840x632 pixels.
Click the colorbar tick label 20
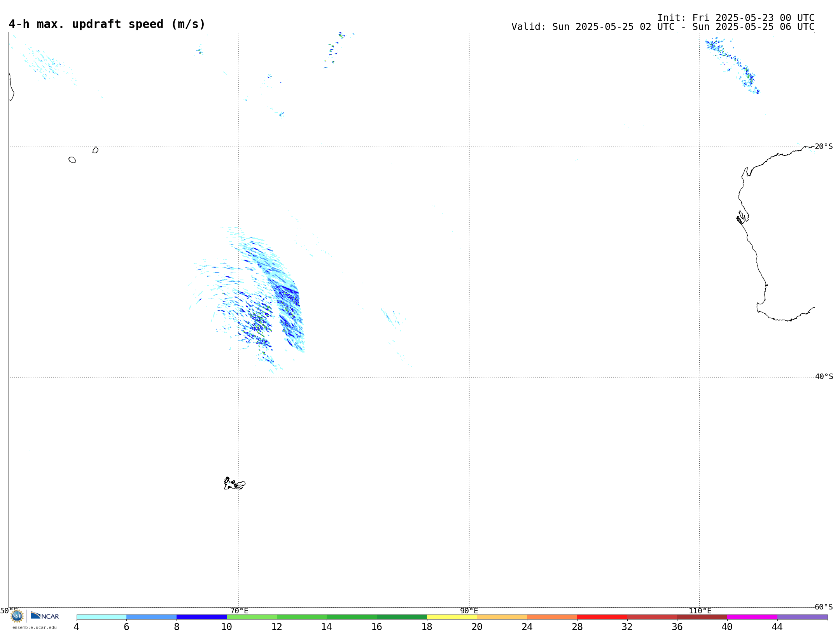[477, 627]
